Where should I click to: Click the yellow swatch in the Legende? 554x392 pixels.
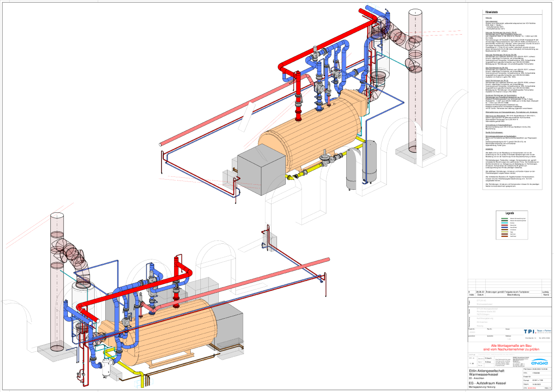pyautogui.click(x=504, y=231)
